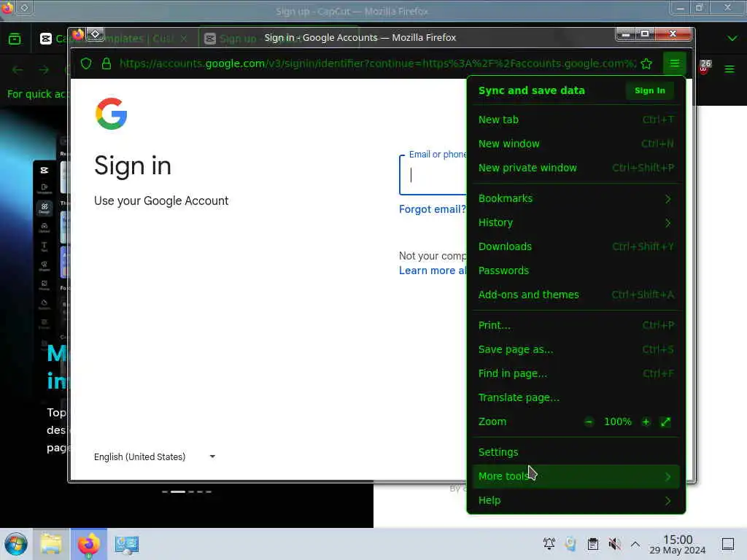747x560 pixels.
Task: Click the clipboard tray icon
Action: [592, 544]
